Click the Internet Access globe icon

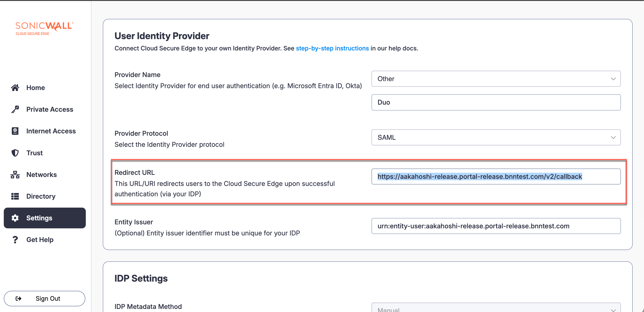tap(15, 131)
